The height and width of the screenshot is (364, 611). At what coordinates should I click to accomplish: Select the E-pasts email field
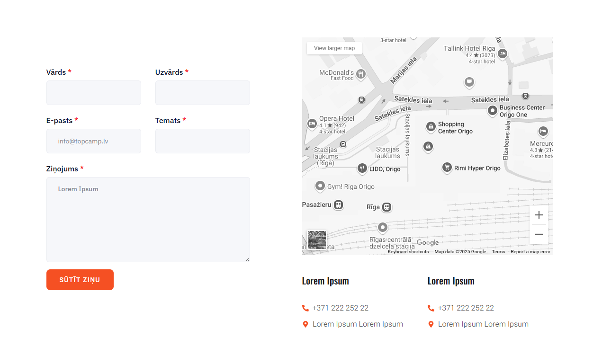coord(94,141)
